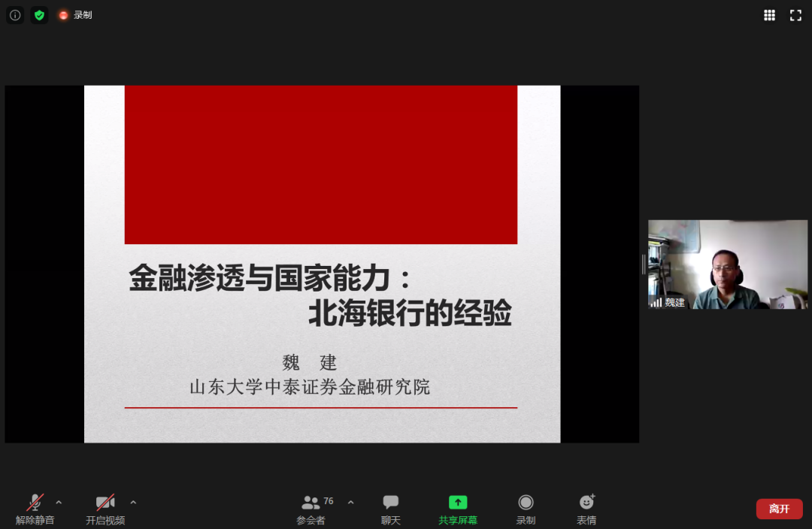Open the 聊天 chat panel

pos(390,509)
